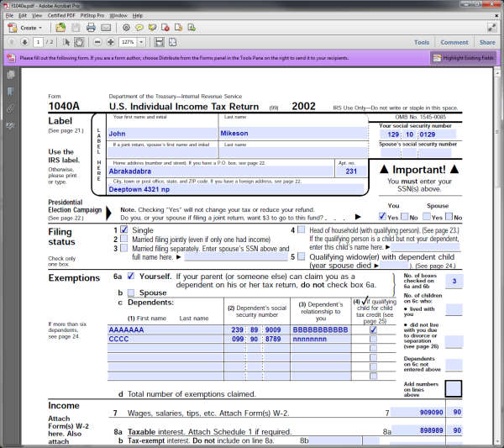504x448 pixels.
Task: Open the File menu
Action: [9, 15]
